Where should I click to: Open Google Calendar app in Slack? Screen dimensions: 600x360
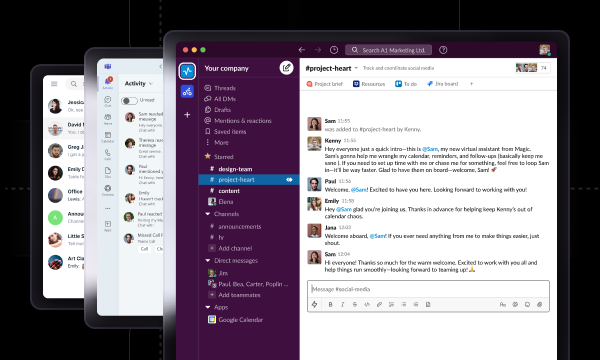point(235,319)
